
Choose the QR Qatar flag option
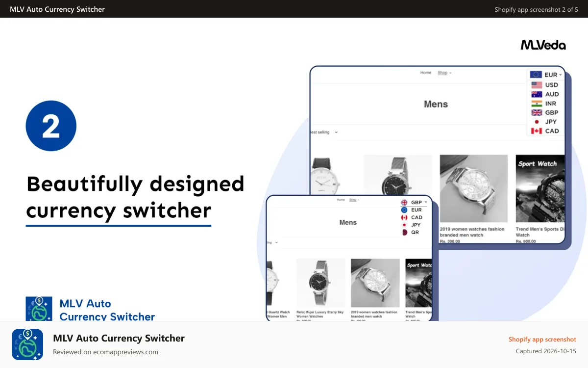[410, 232]
